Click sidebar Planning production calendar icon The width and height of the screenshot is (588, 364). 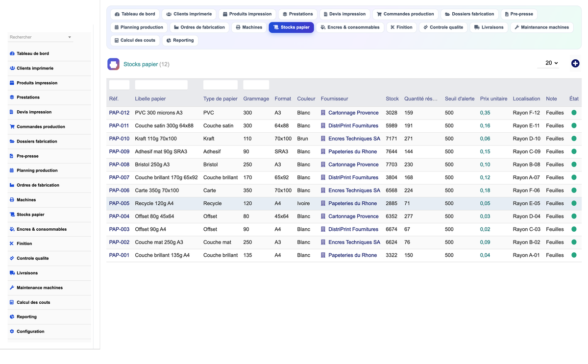click(x=12, y=170)
